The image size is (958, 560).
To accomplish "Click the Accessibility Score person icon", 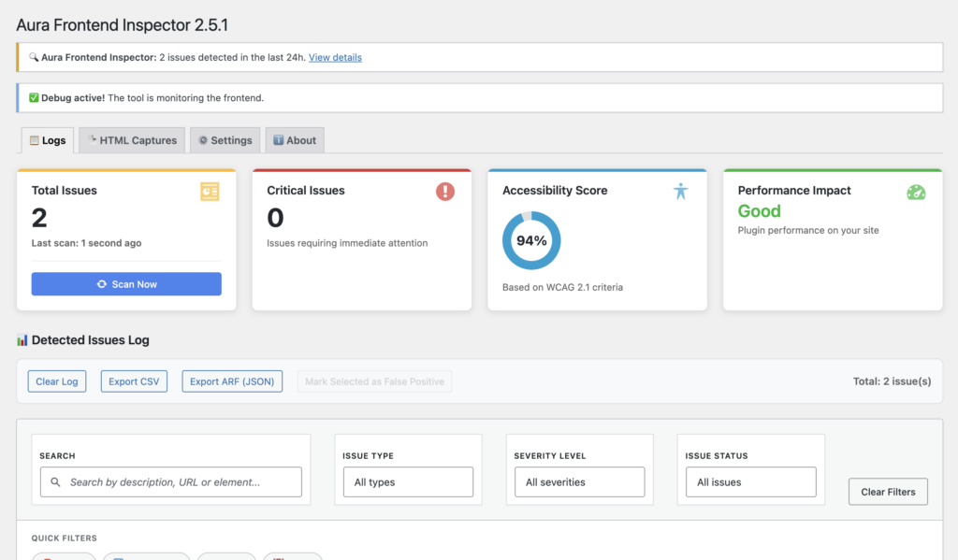I will [680, 192].
